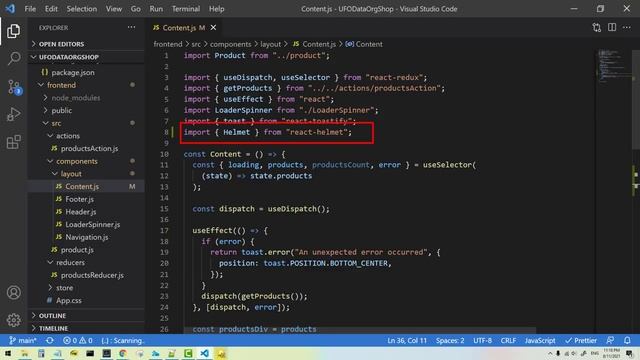Change indentation via Spaces: 2

[x=450, y=340]
